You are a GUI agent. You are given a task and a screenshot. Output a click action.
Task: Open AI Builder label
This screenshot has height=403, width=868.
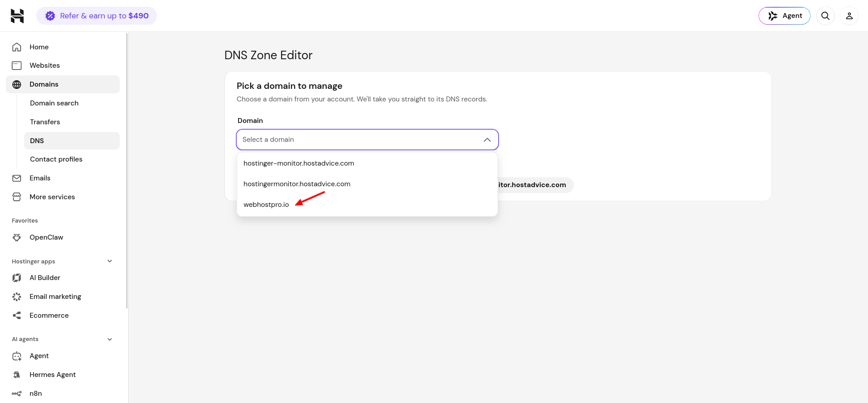tap(45, 278)
